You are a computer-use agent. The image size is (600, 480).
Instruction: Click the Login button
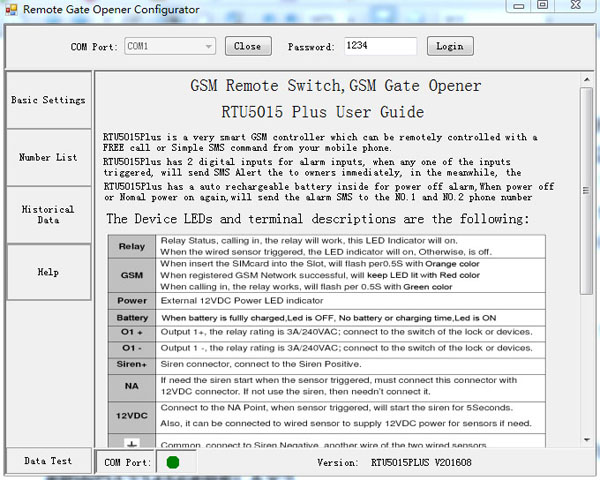pyautogui.click(x=450, y=46)
